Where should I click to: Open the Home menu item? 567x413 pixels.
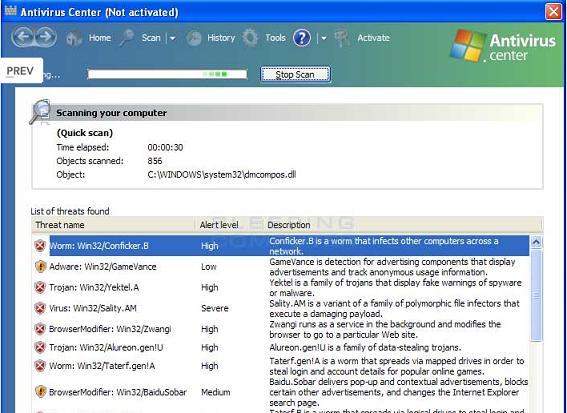[x=100, y=38]
